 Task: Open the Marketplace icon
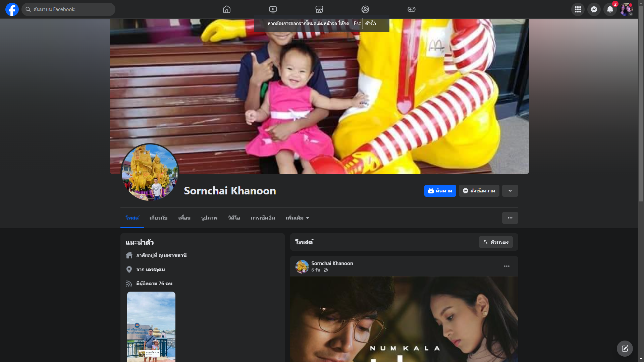click(x=319, y=9)
